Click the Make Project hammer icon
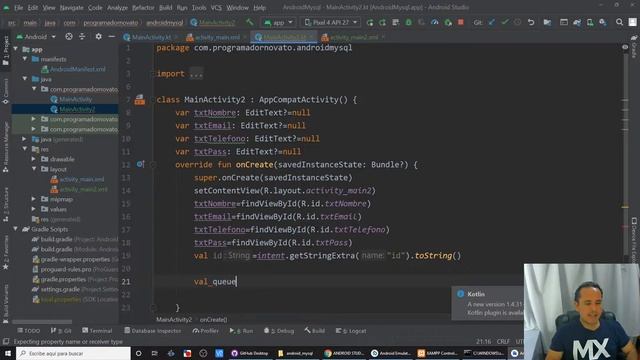The image size is (640, 360). [x=249, y=22]
